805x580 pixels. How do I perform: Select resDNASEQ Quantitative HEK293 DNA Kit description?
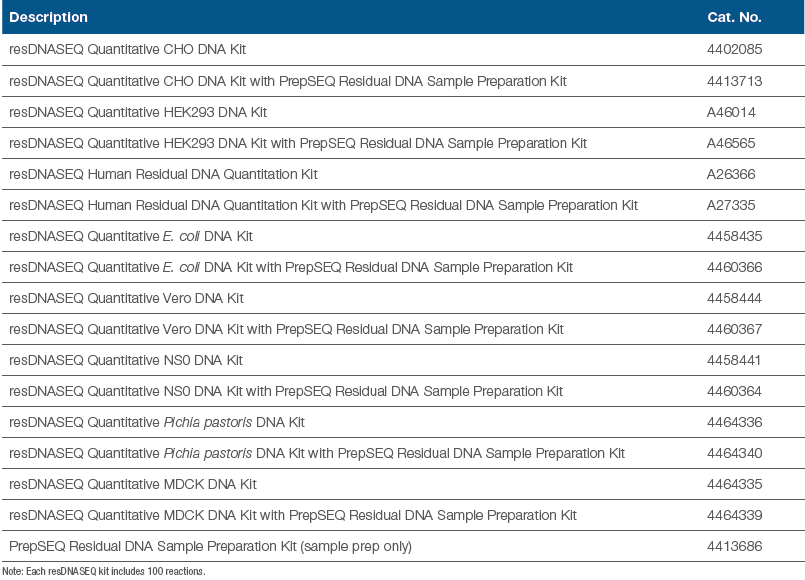point(138,112)
